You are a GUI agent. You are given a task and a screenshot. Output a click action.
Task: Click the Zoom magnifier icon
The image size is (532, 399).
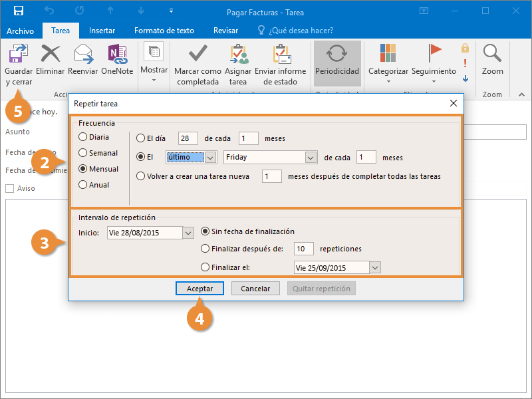point(492,54)
